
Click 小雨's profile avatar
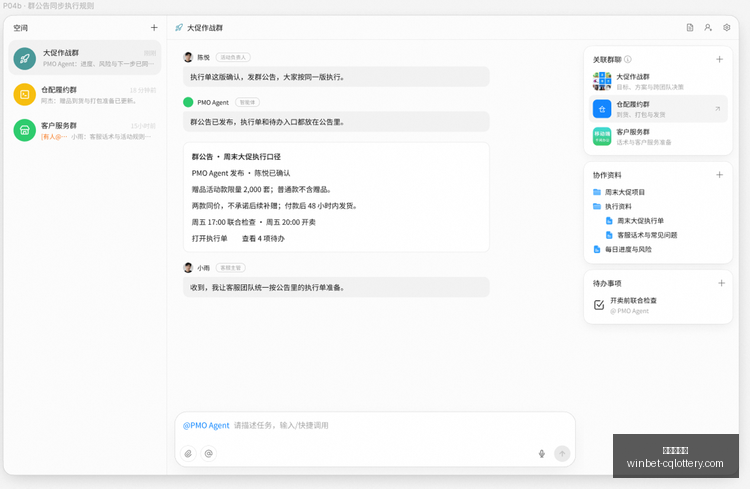pyautogui.click(x=188, y=267)
